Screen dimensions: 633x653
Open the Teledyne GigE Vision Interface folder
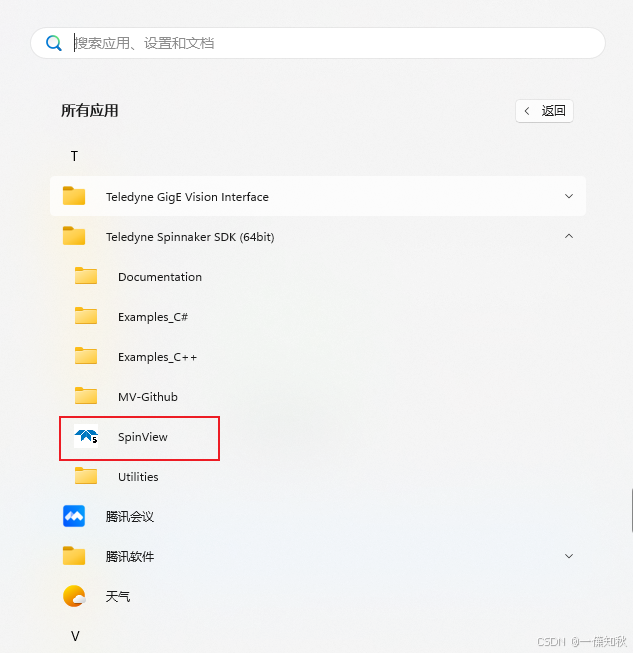point(318,196)
